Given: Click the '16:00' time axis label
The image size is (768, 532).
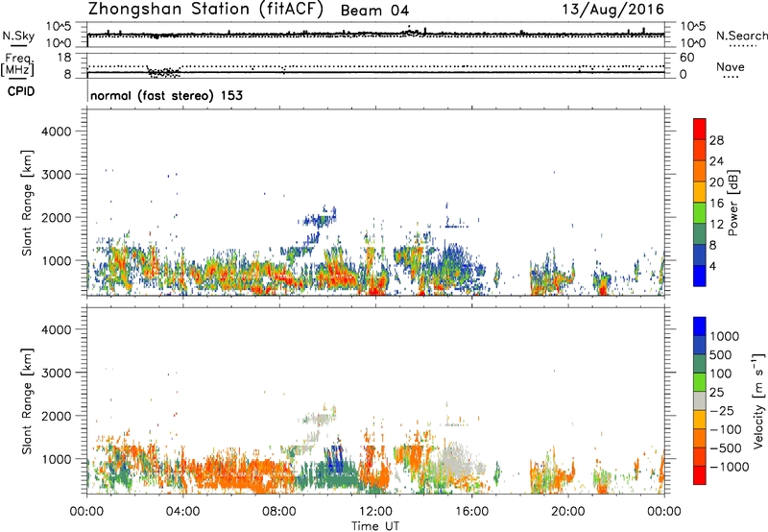Looking at the screenshot, I should click(x=471, y=512).
